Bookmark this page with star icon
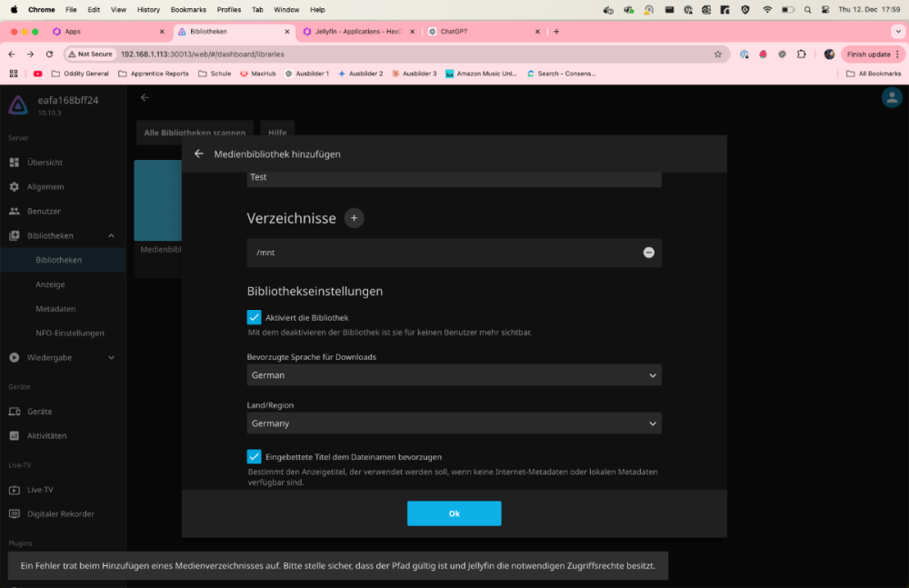909x588 pixels. [717, 54]
